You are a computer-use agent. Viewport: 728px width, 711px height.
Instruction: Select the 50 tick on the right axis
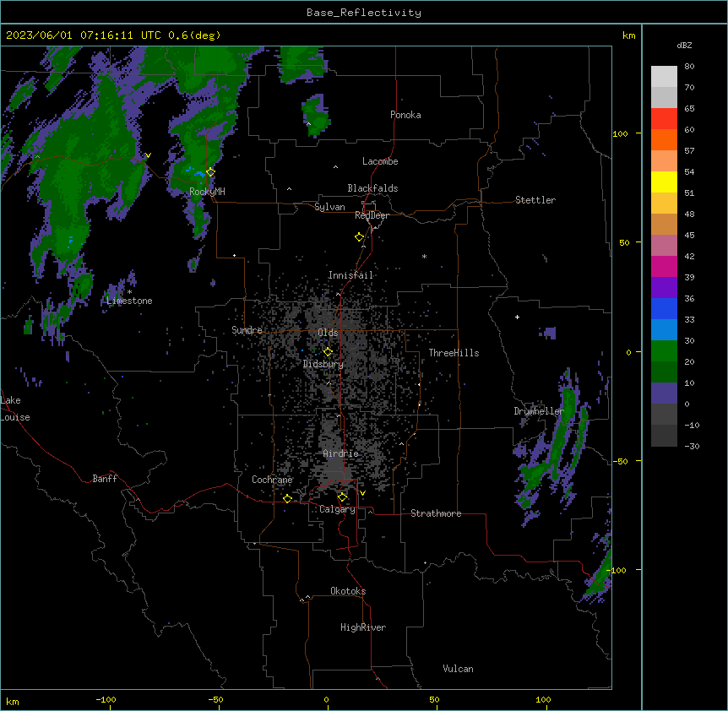click(x=624, y=242)
